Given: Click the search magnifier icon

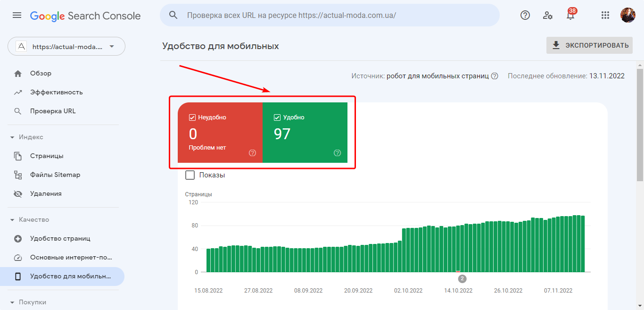Looking at the screenshot, I should [x=173, y=15].
